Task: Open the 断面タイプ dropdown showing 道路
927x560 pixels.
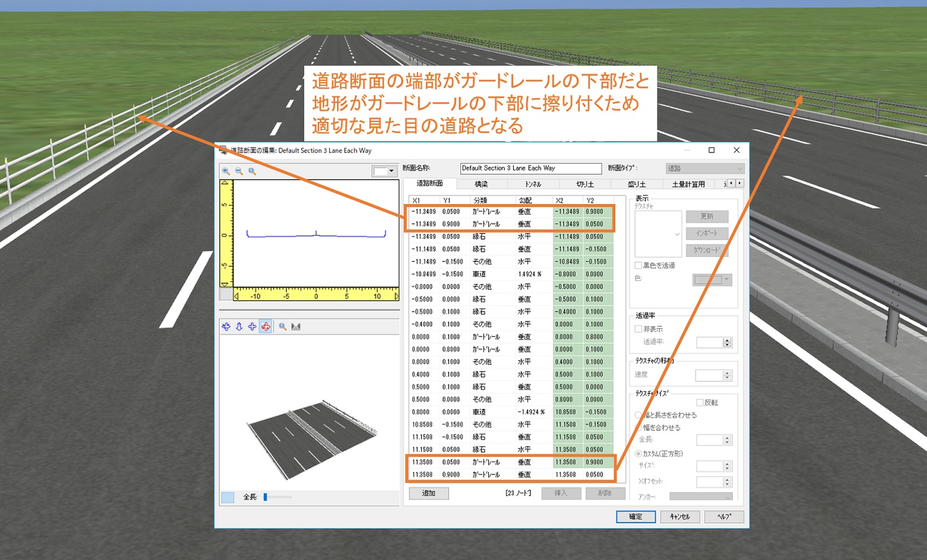Action: (x=705, y=169)
